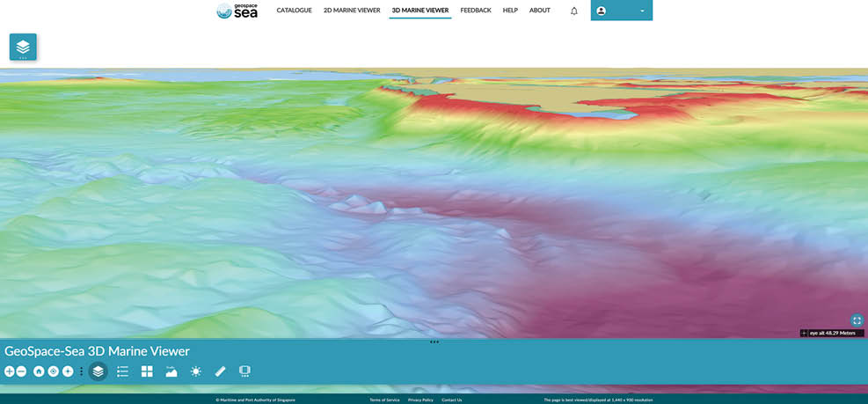868x404 pixels.
Task: Open the Privacy Policy link
Action: pos(420,400)
